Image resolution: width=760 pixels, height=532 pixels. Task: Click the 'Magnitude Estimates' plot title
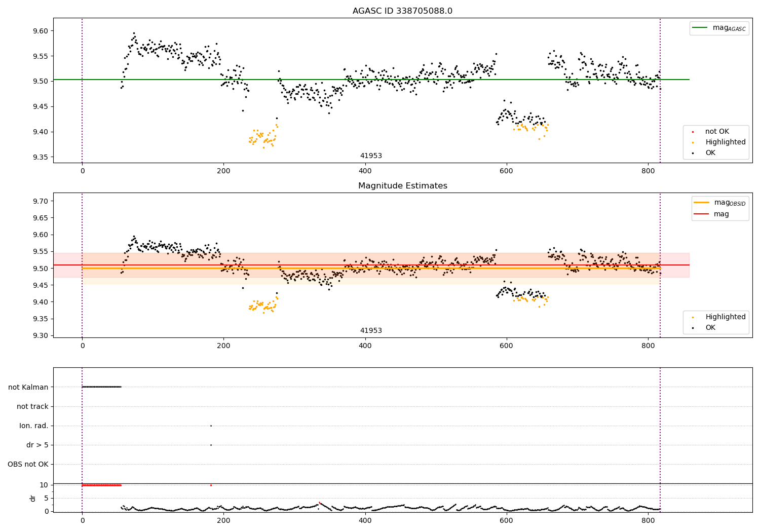pos(402,186)
